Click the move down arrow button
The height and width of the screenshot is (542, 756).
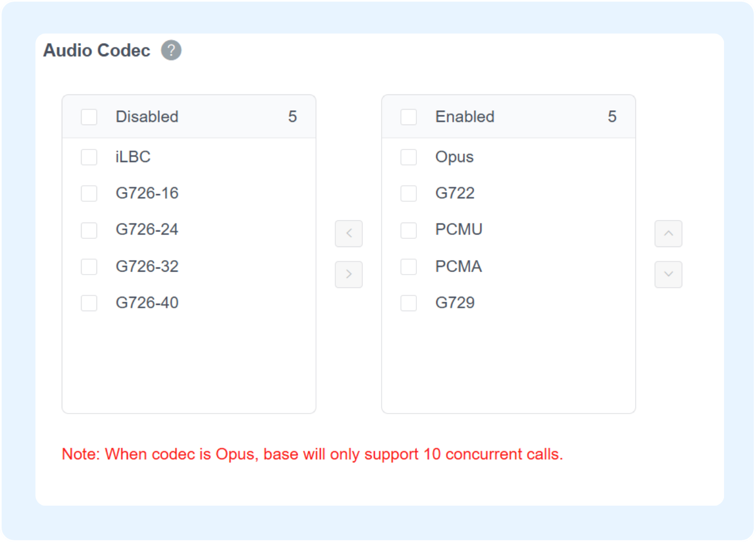[668, 274]
